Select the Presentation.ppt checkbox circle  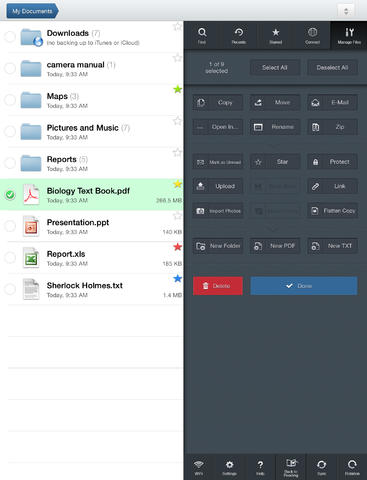[10, 226]
